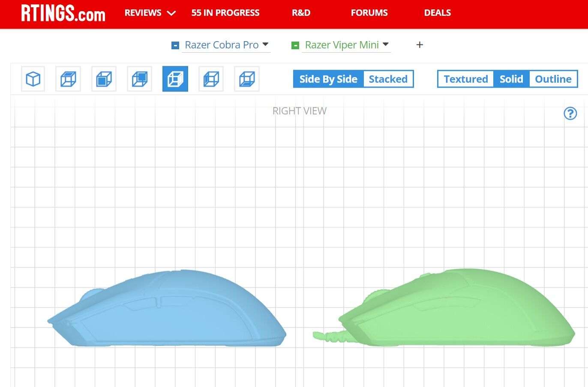The width and height of the screenshot is (588, 387).
Task: Set render mode to Textured
Action: point(466,79)
